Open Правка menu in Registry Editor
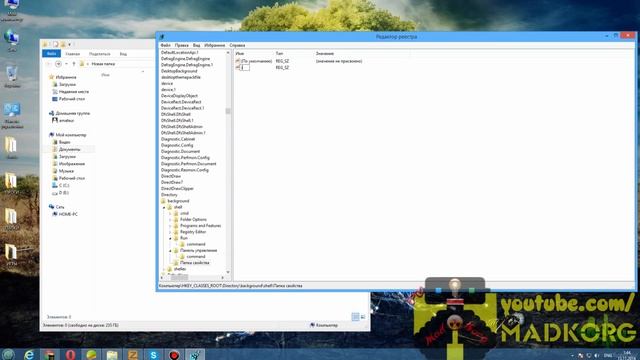Viewport: 640px width, 360px height. coord(182,45)
